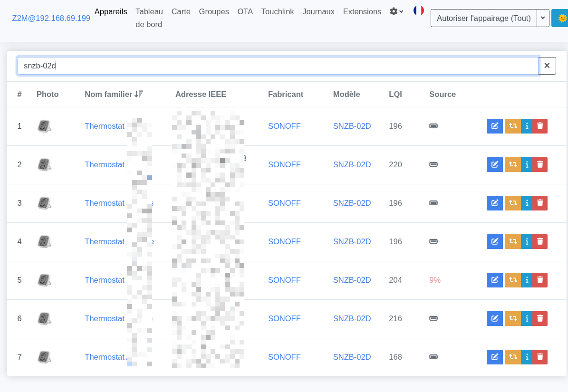Click the search input containing snzb-02d

coord(278,66)
